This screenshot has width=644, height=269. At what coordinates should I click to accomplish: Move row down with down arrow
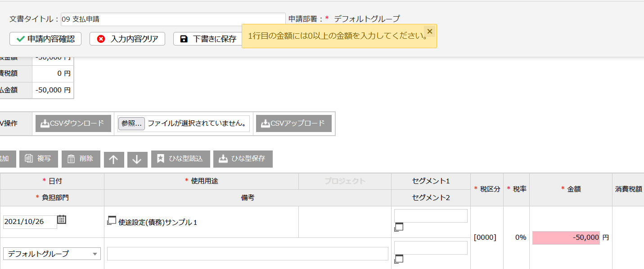coord(137,160)
